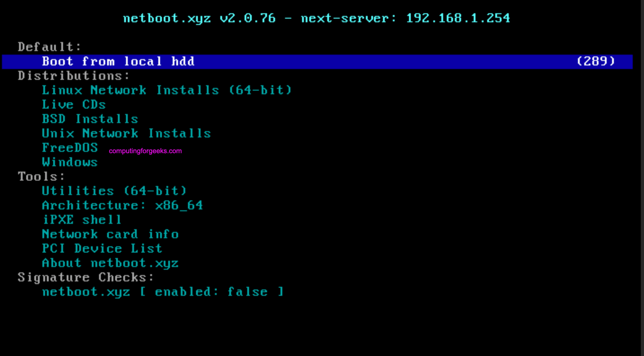Open the PCI Device List
Viewport: 644px width, 356px height.
tap(102, 248)
